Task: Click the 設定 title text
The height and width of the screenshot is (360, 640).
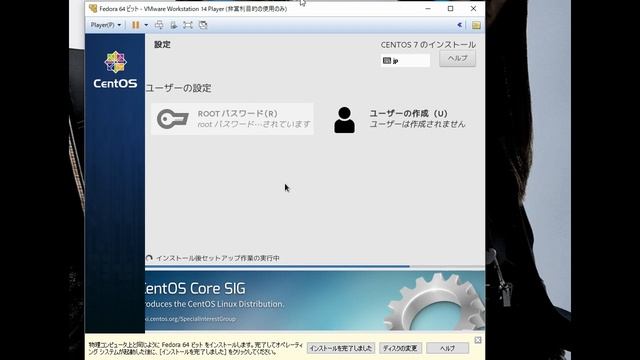Action: pos(162,44)
